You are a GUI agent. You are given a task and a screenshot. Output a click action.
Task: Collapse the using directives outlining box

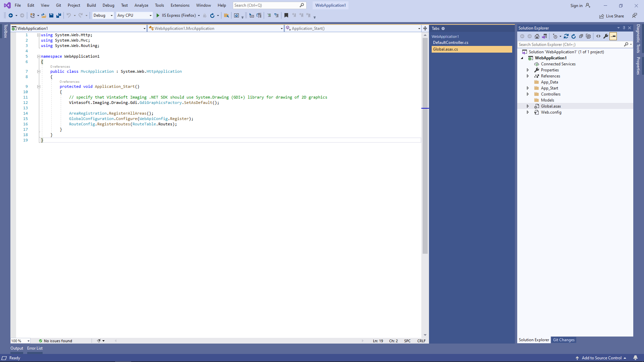coord(39,35)
